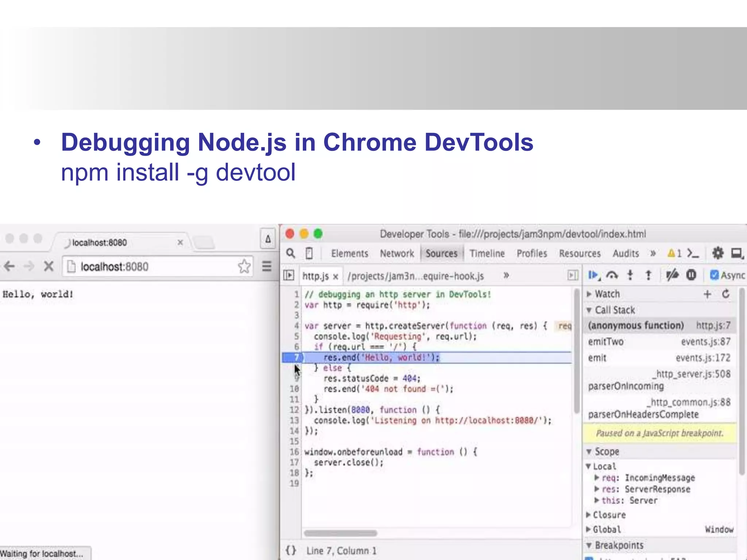Toggle device mode phone icon
Screen dimensions: 747x560
pyautogui.click(x=309, y=253)
